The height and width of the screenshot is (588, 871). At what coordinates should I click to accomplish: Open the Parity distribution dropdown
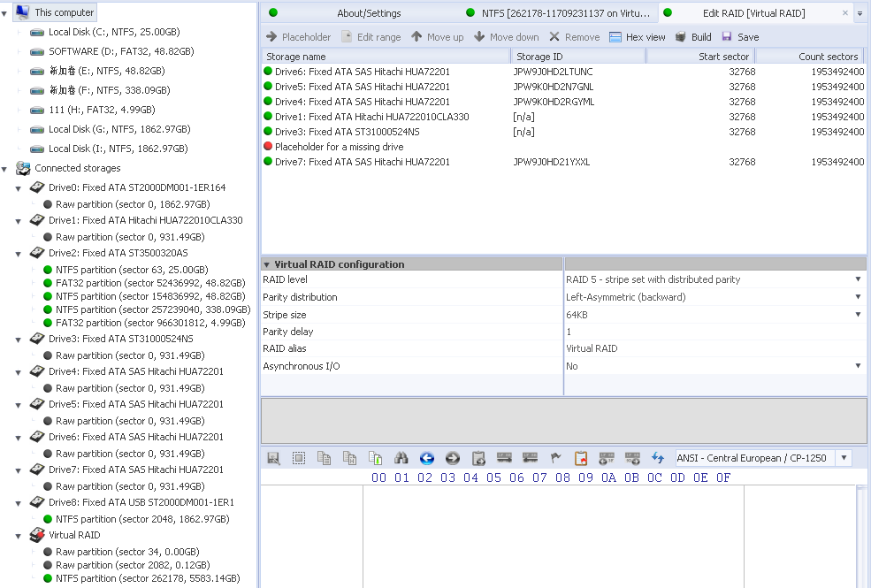click(x=858, y=297)
